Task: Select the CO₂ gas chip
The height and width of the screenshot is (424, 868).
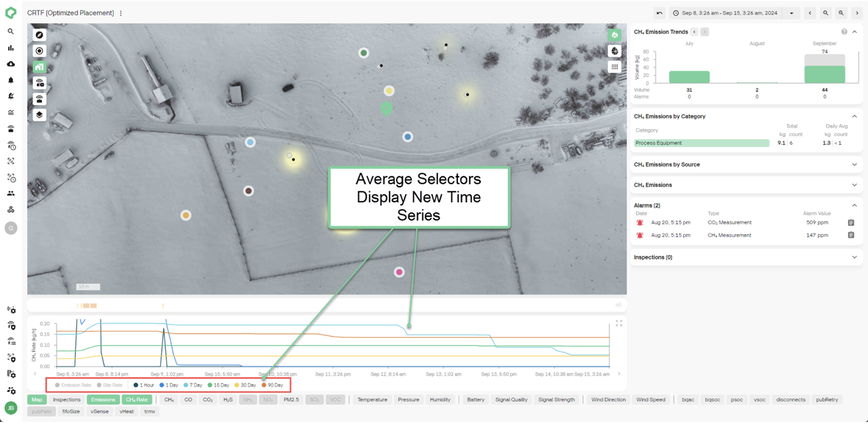Action: [208, 400]
